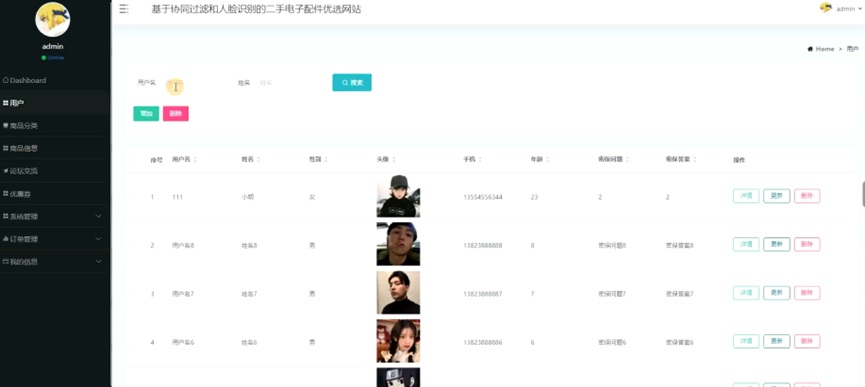Focus the 用户名 search input field

[x=193, y=83]
